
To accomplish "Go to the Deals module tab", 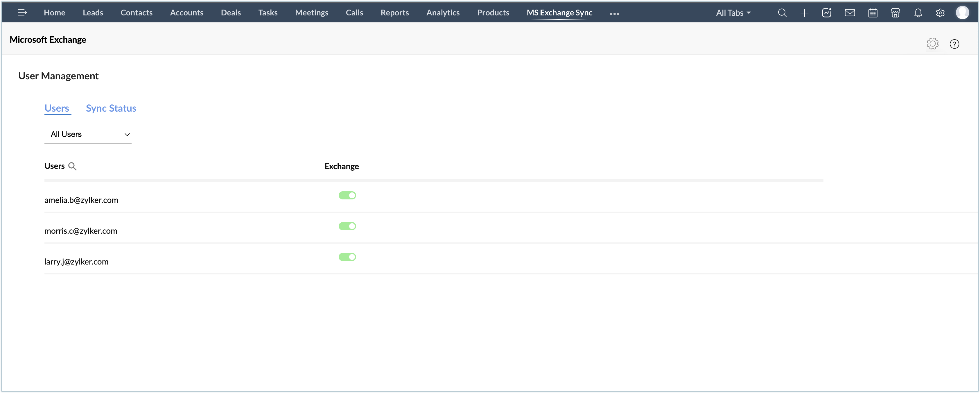I will (x=231, y=12).
